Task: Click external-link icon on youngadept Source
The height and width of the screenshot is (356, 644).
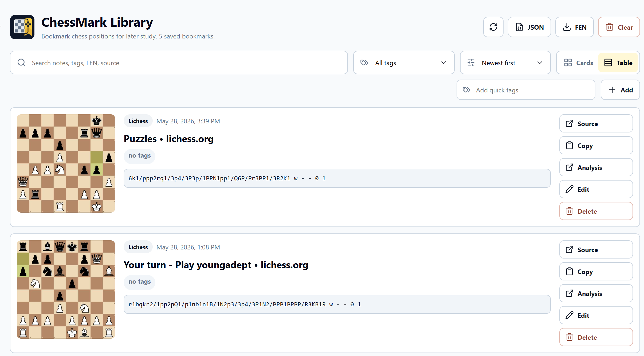Action: coord(570,250)
